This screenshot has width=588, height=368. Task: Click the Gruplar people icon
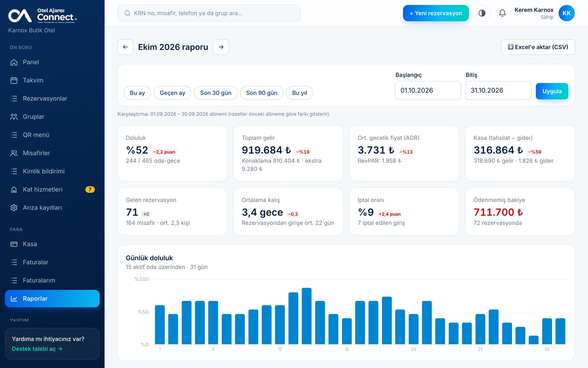14,117
